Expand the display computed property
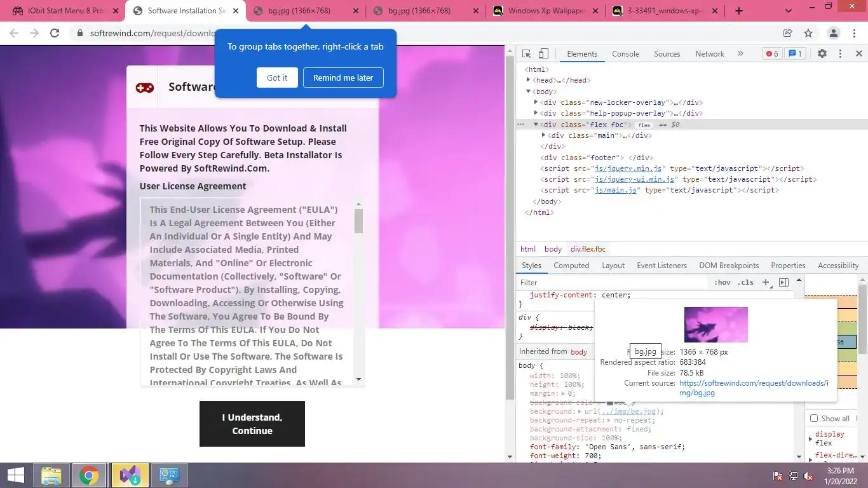868x488 pixels. point(810,438)
